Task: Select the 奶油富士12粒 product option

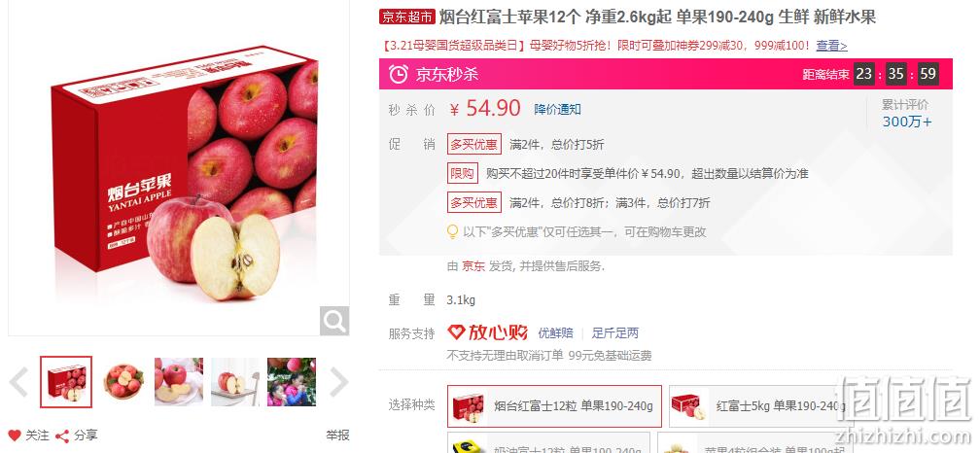Action: pyautogui.click(x=548, y=443)
